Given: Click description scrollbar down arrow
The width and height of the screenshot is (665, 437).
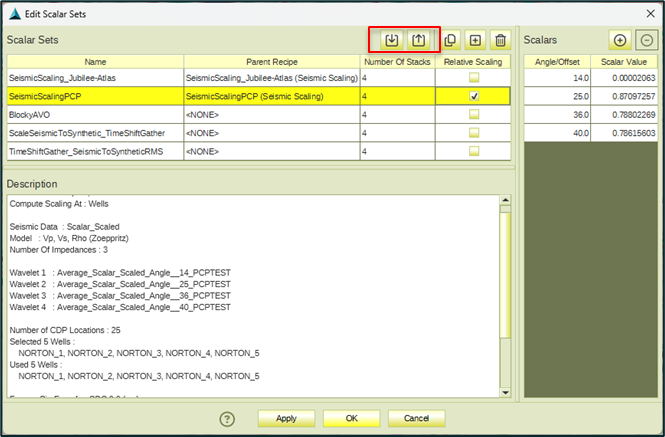Looking at the screenshot, I should (505, 392).
